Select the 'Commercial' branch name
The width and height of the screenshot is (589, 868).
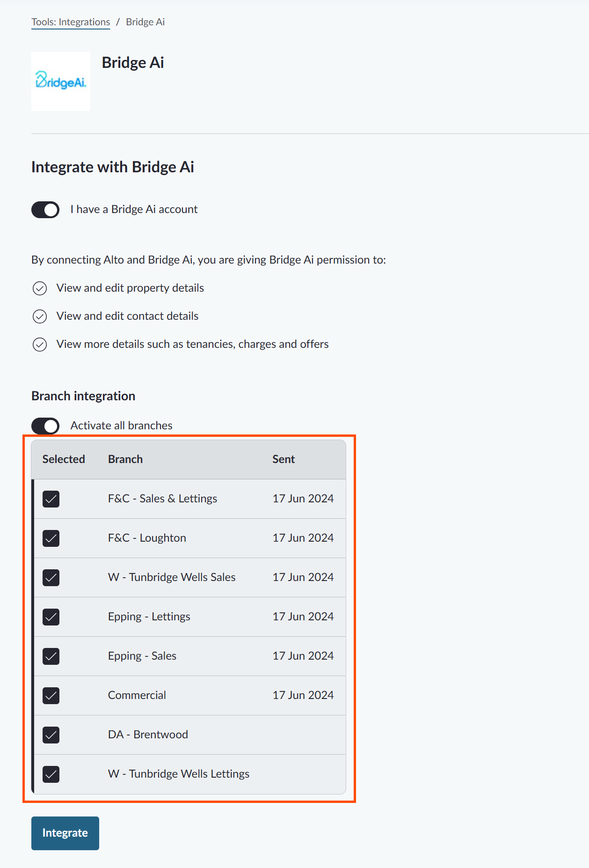tap(137, 695)
